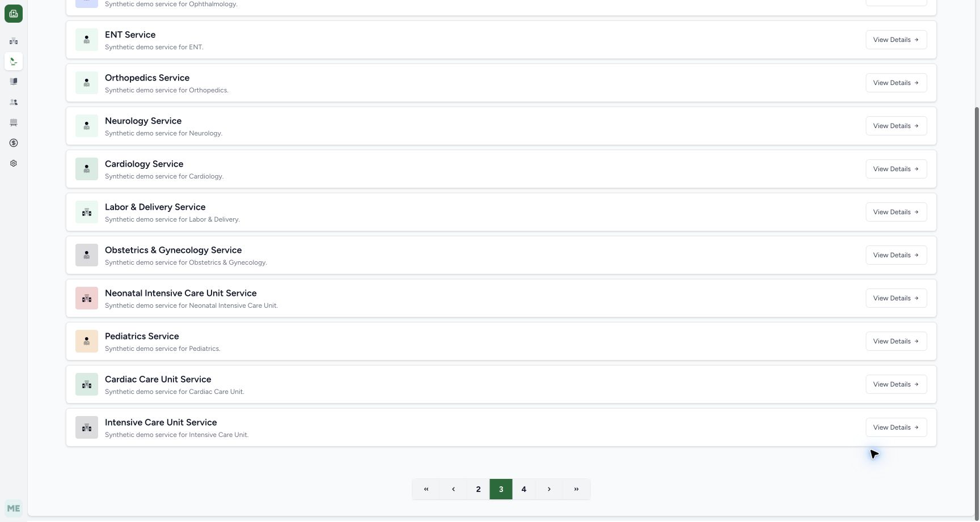Click "Synthetic demo service for Neurology." description
This screenshot has height=522, width=980.
(163, 133)
